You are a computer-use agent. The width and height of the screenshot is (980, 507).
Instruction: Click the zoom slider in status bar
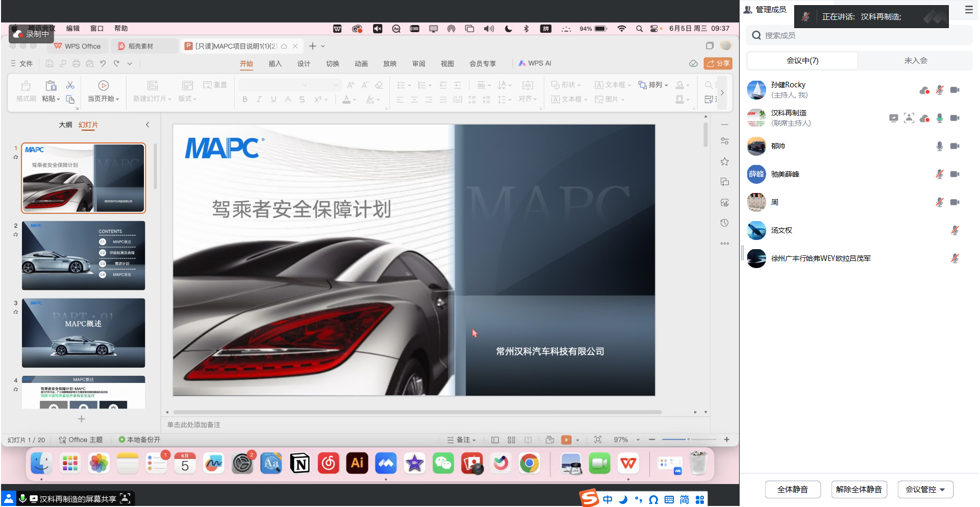click(x=689, y=440)
